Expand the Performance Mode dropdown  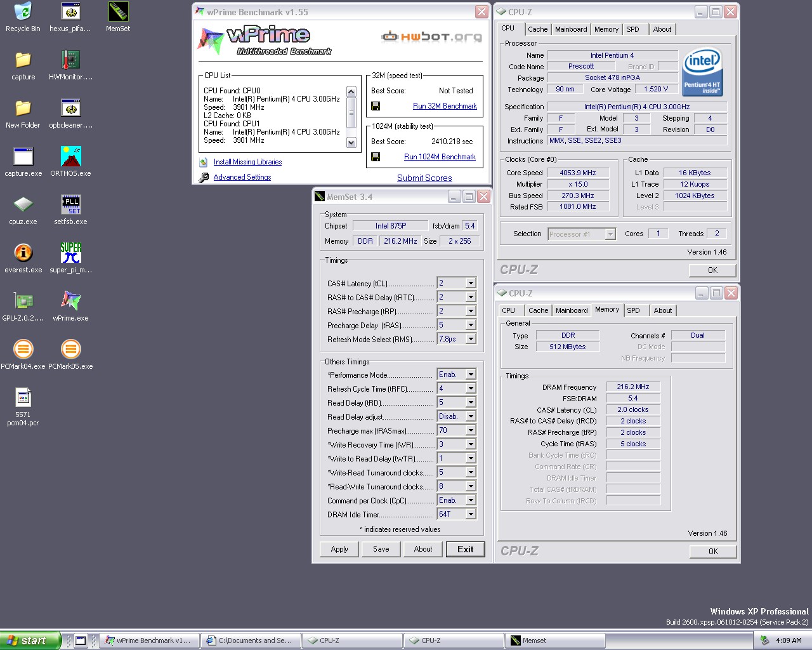point(471,375)
